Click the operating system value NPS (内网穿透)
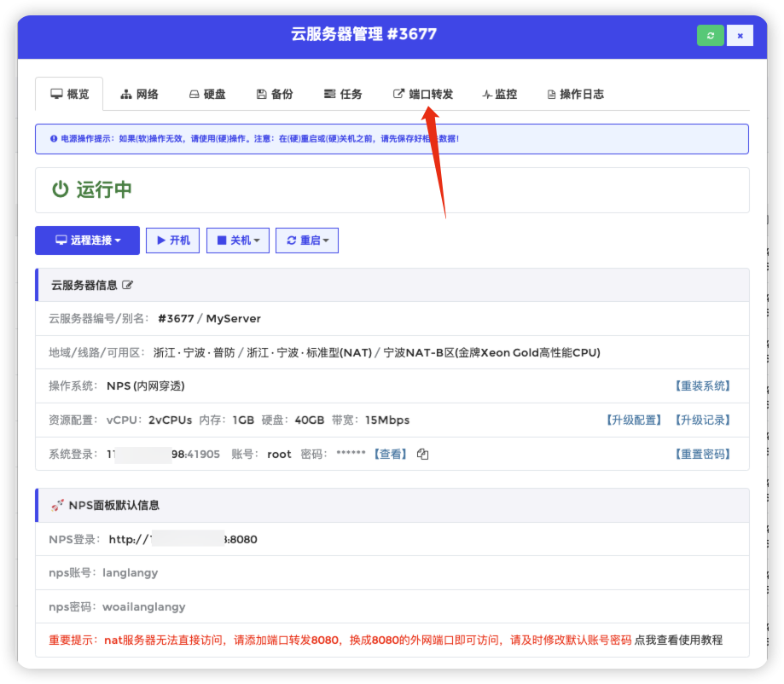Image resolution: width=784 pixels, height=684 pixels. click(x=146, y=386)
